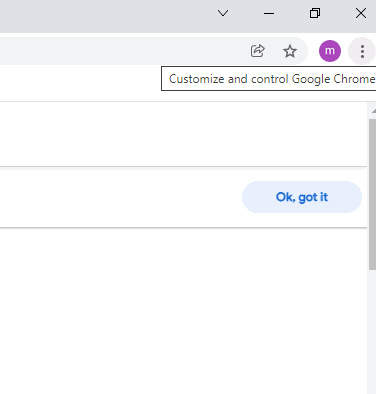This screenshot has width=376, height=394.
Task: Expand the tab search chevron
Action: (223, 13)
